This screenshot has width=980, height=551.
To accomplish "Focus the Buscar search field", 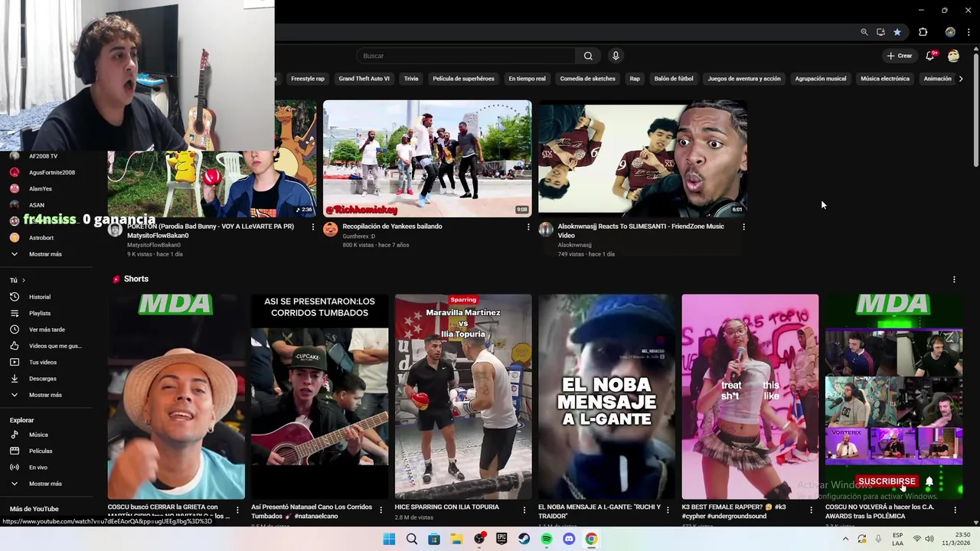I will click(x=465, y=56).
